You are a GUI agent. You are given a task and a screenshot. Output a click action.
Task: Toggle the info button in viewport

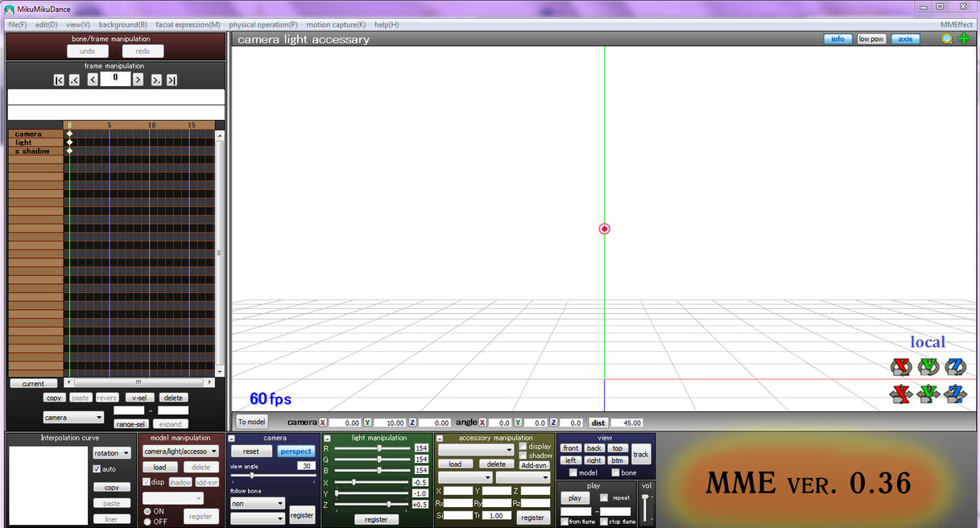837,39
